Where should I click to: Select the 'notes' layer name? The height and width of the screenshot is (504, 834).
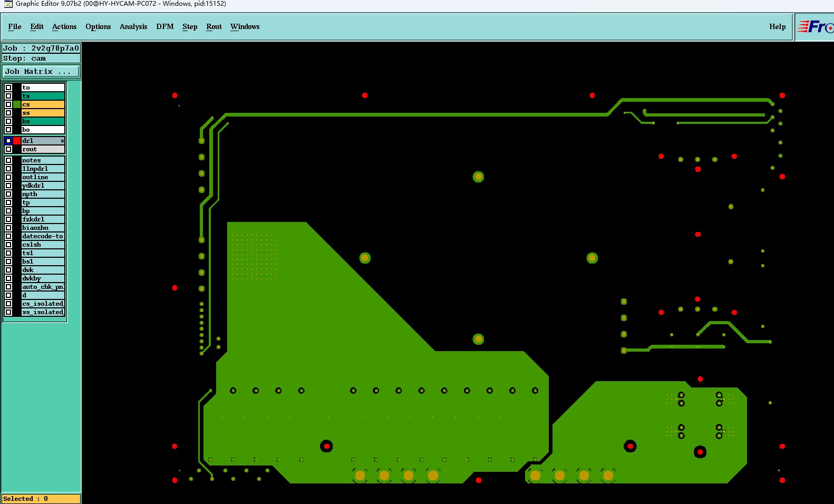click(43, 160)
